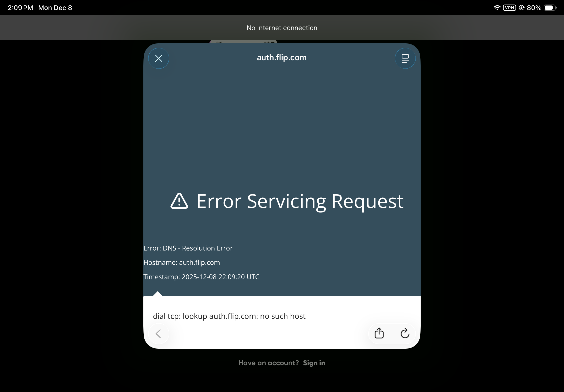Tap the 2:09 PM clock

pyautogui.click(x=20, y=8)
